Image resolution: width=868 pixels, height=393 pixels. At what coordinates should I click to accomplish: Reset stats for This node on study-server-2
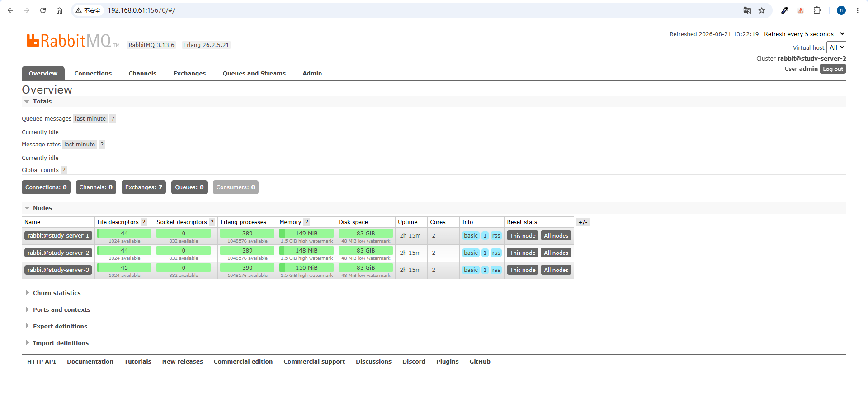coord(523,253)
